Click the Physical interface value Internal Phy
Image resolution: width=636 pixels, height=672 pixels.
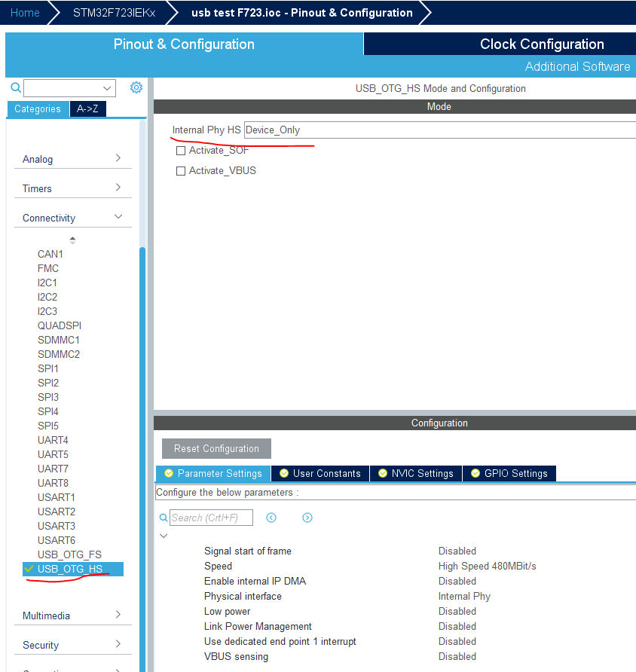pyautogui.click(x=464, y=596)
